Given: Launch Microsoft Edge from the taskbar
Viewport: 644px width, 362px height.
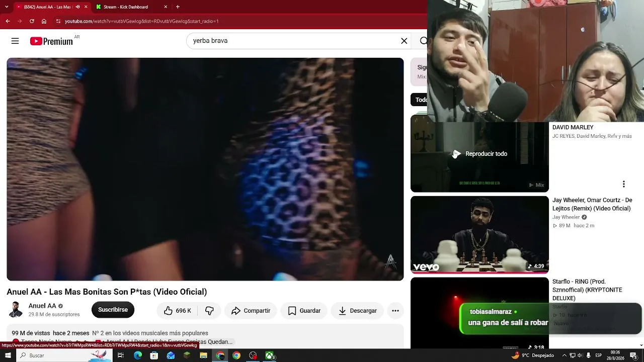Looking at the screenshot, I should (137, 355).
